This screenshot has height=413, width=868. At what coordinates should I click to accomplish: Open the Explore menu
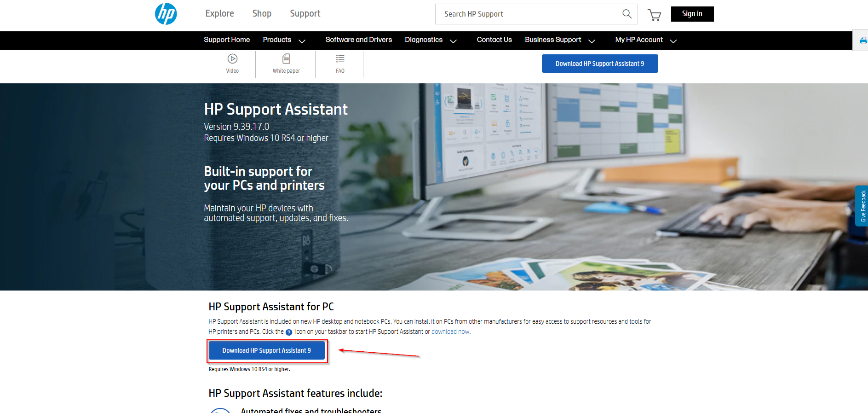click(219, 14)
